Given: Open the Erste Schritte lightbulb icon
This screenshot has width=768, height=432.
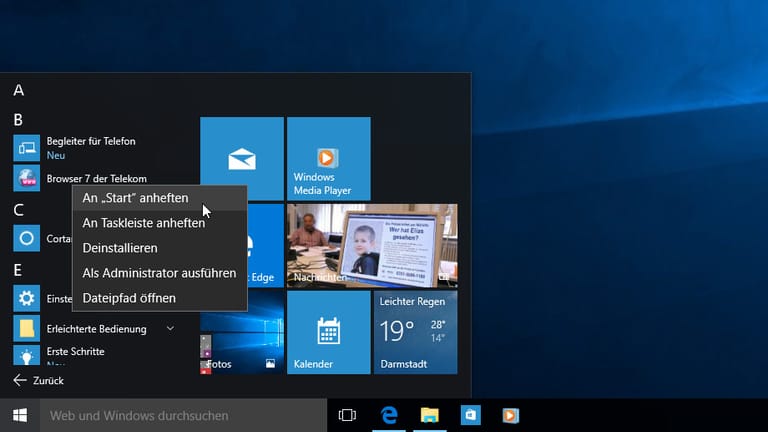Looking at the screenshot, I should (26, 355).
